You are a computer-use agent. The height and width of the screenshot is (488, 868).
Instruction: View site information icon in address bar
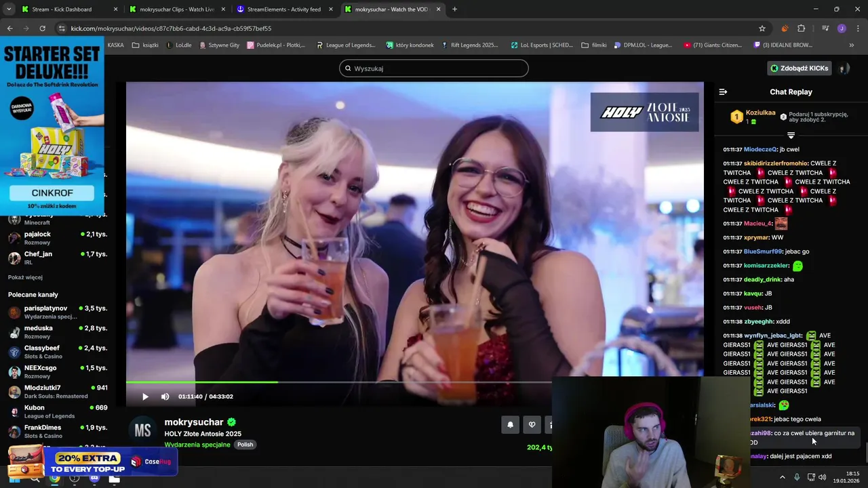coord(62,28)
